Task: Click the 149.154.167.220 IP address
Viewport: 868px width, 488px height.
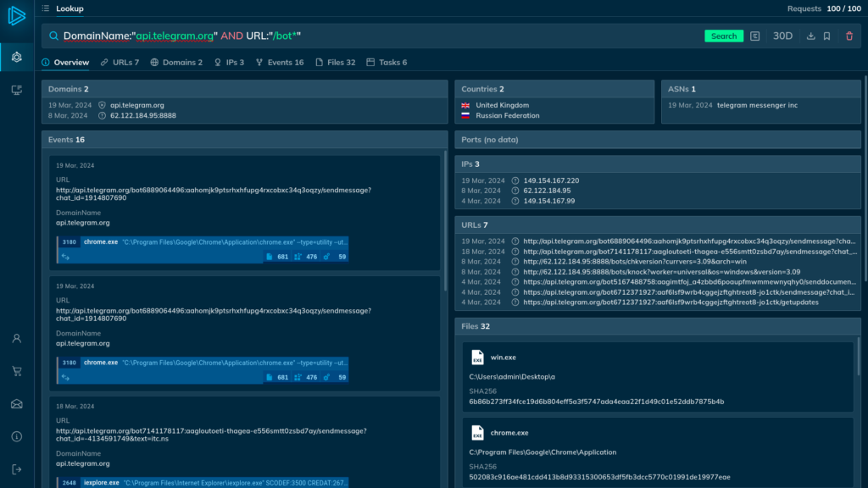Action: [x=551, y=180]
